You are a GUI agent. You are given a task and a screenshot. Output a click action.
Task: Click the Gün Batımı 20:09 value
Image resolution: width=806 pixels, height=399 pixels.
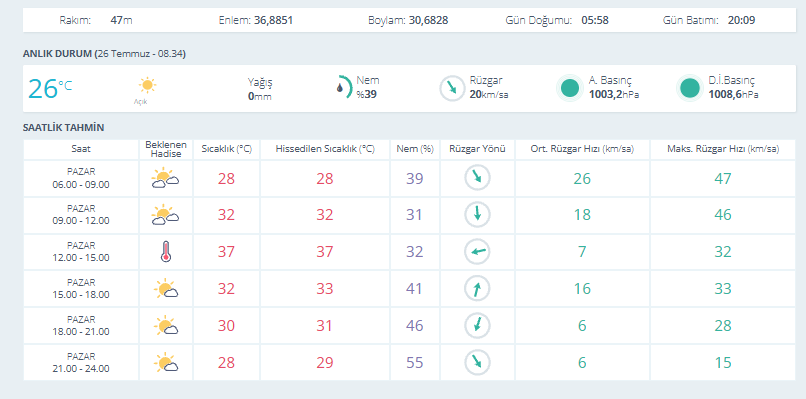click(741, 21)
